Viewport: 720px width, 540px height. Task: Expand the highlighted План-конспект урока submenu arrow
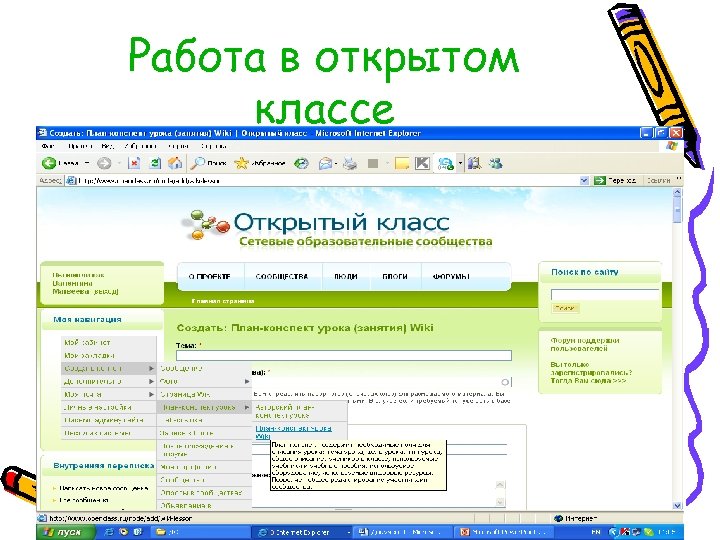click(247, 407)
